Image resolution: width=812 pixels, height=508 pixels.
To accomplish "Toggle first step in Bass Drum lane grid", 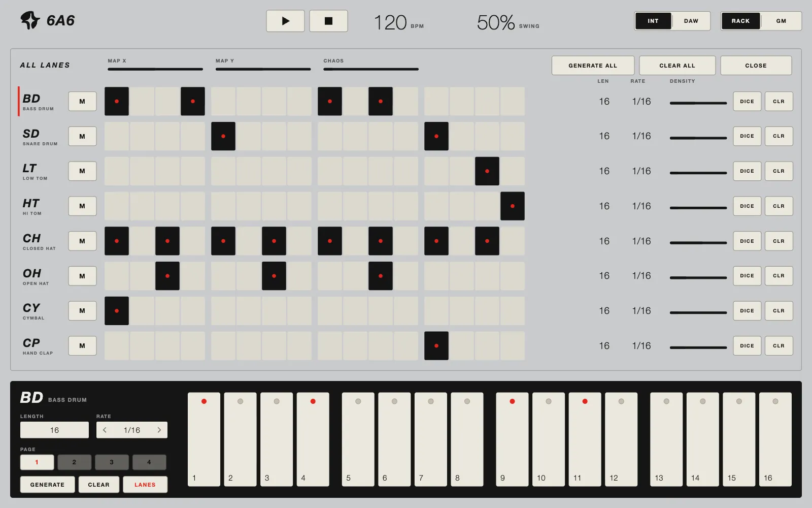I will click(117, 101).
